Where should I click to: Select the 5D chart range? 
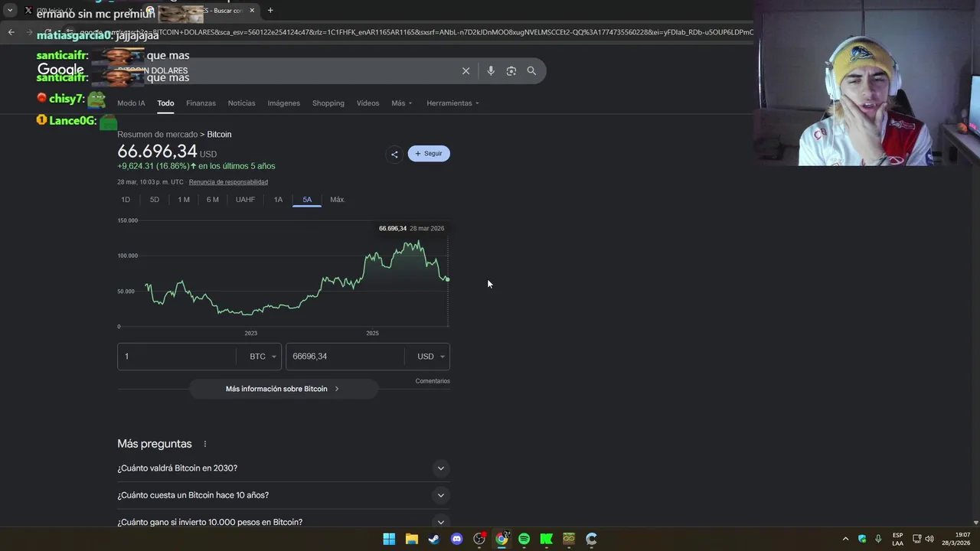click(x=155, y=200)
